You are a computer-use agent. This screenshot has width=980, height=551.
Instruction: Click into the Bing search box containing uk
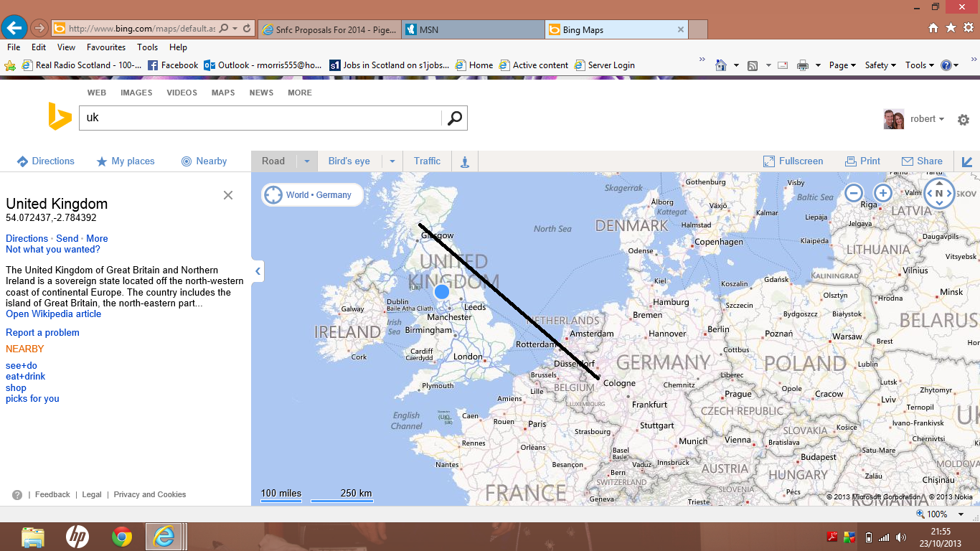pos(260,118)
